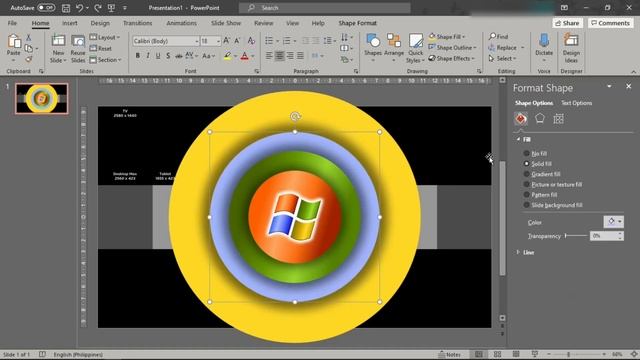This screenshot has width=640, height=360.
Task: Redo the last action
Action: 98,8
